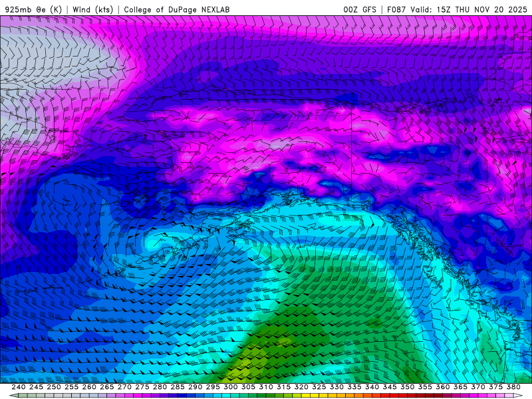Screen dimensions: 532x399
Task: Click the 255 value on the color scale
Action: point(71,387)
